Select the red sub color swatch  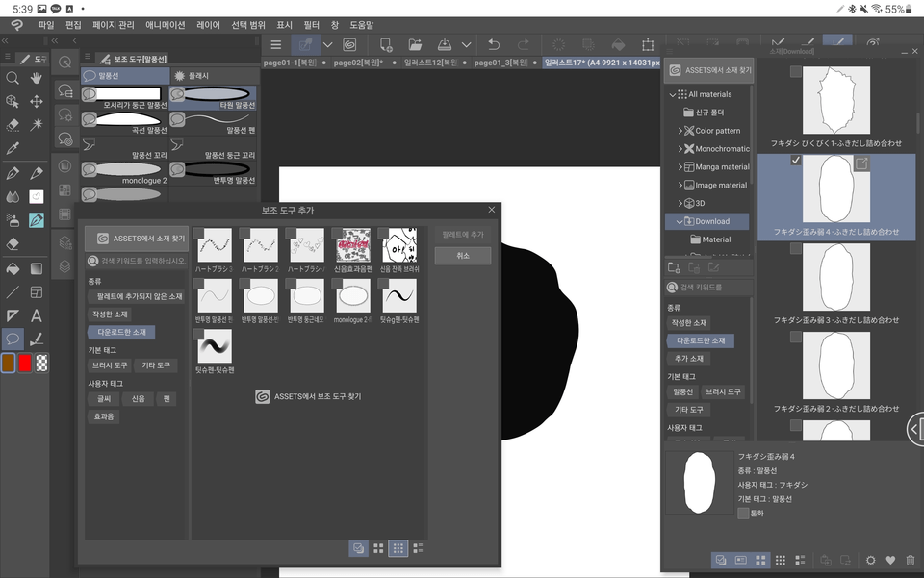click(25, 364)
